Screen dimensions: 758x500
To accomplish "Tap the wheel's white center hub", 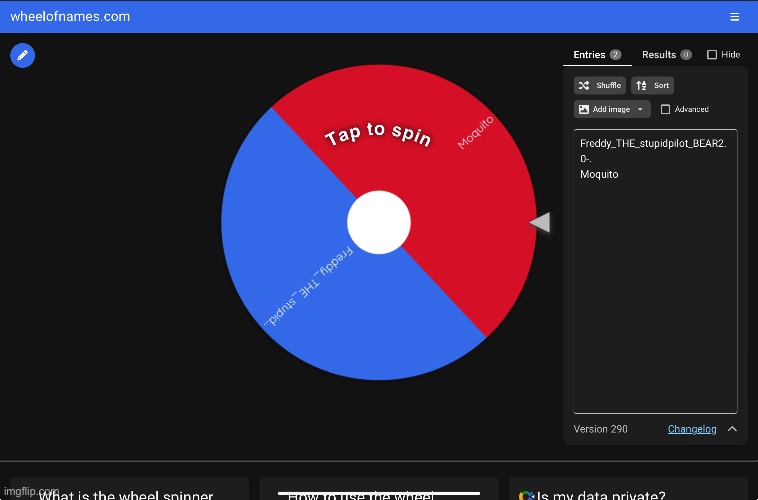I will [379, 222].
